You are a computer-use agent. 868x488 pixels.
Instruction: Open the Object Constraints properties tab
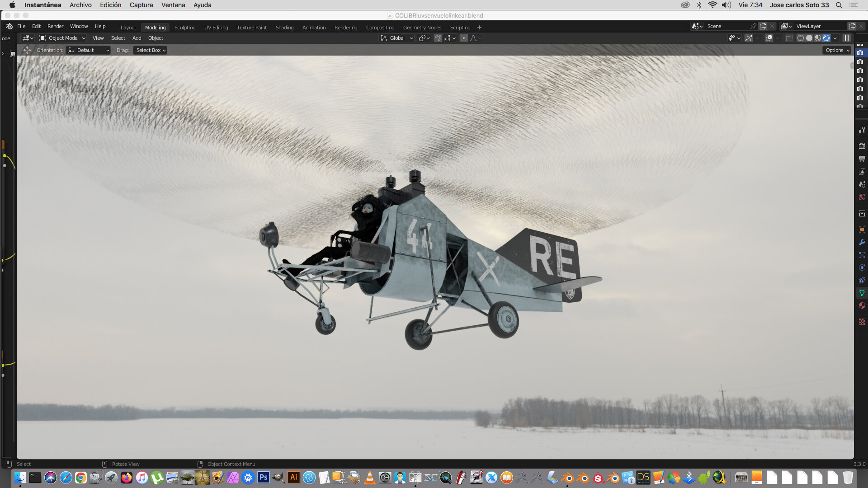click(862, 280)
